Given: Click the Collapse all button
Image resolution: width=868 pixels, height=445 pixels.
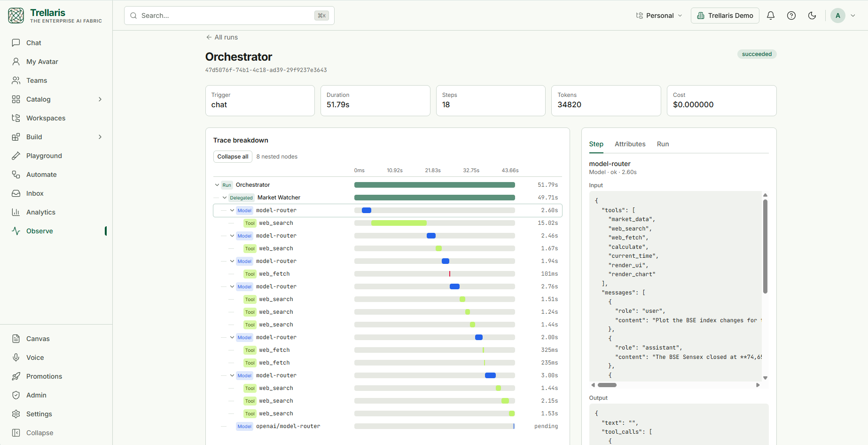Looking at the screenshot, I should 233,157.
